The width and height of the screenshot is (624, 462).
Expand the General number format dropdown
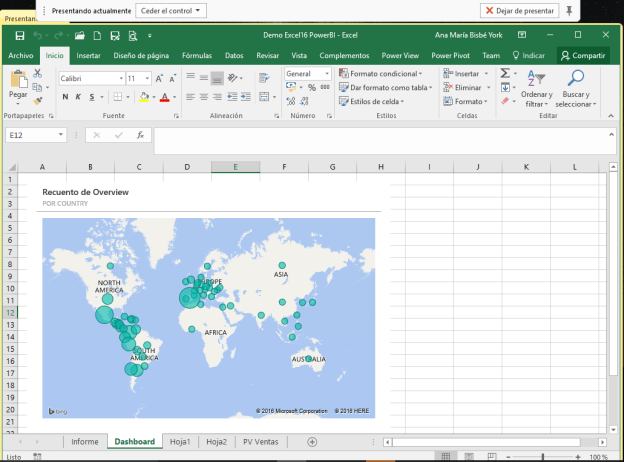(x=325, y=74)
